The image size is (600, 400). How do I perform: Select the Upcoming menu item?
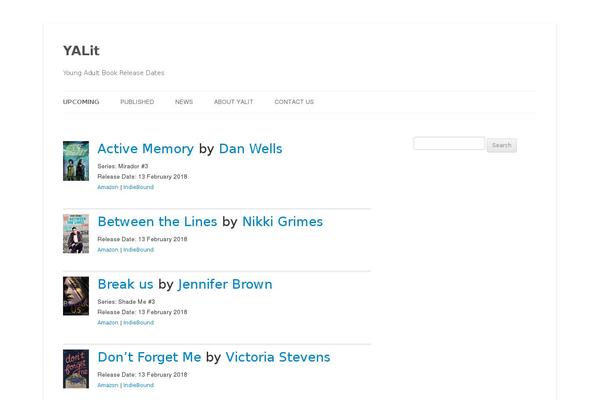[81, 102]
